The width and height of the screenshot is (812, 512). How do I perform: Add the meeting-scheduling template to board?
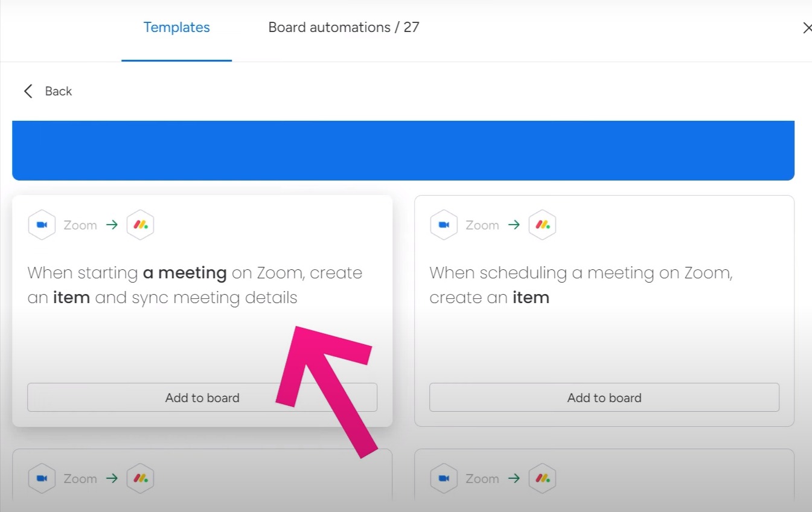604,397
